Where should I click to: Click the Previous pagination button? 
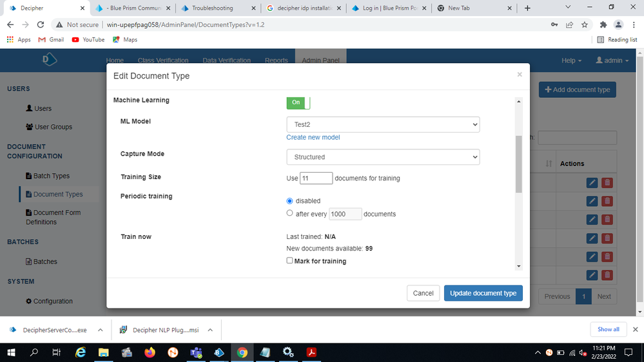click(557, 296)
